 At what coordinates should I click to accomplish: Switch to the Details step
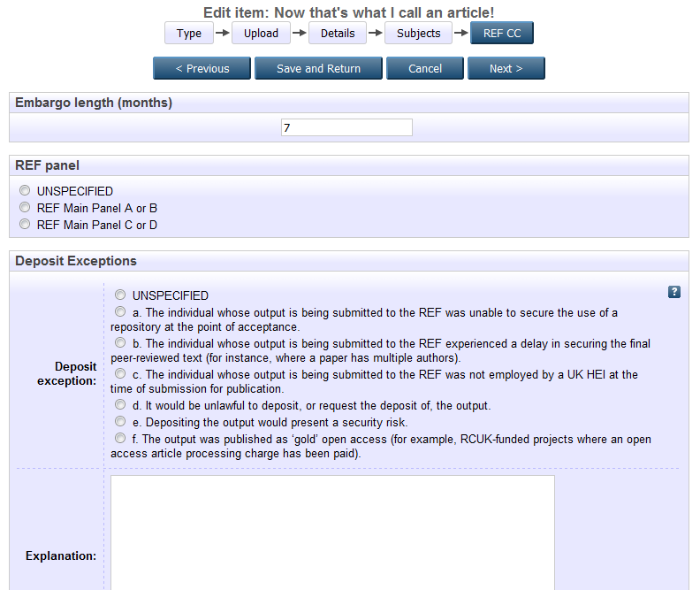coord(338,34)
